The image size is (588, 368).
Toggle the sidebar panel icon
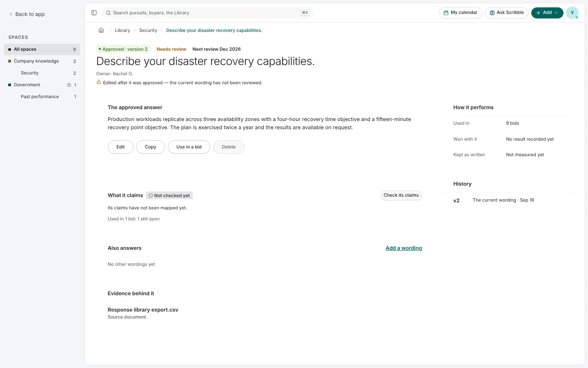tap(94, 13)
